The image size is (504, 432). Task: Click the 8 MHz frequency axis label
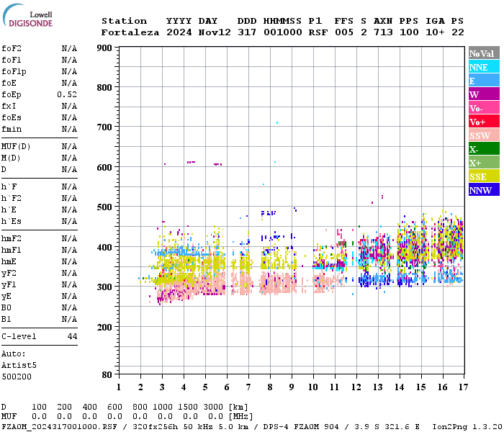coord(270,387)
